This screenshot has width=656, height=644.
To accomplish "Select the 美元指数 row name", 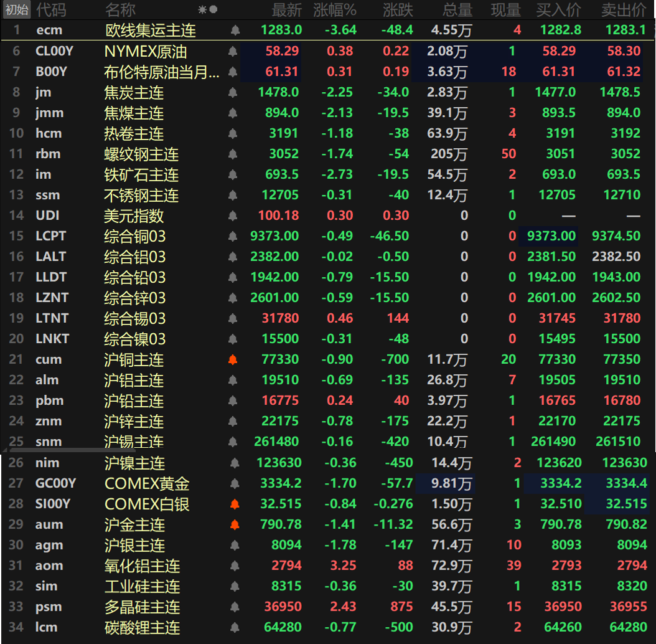I will (x=134, y=215).
